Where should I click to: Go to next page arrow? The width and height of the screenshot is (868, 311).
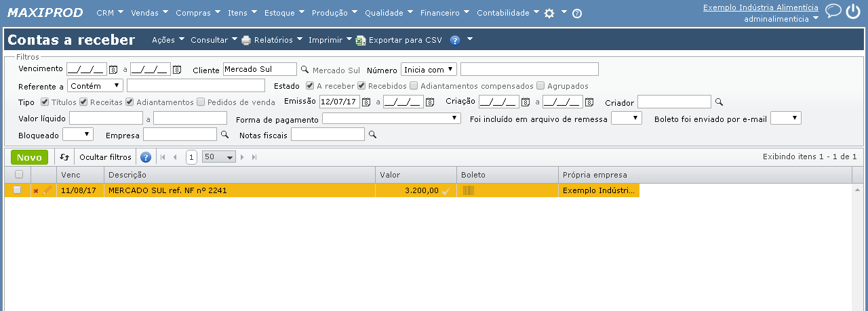[x=242, y=157]
